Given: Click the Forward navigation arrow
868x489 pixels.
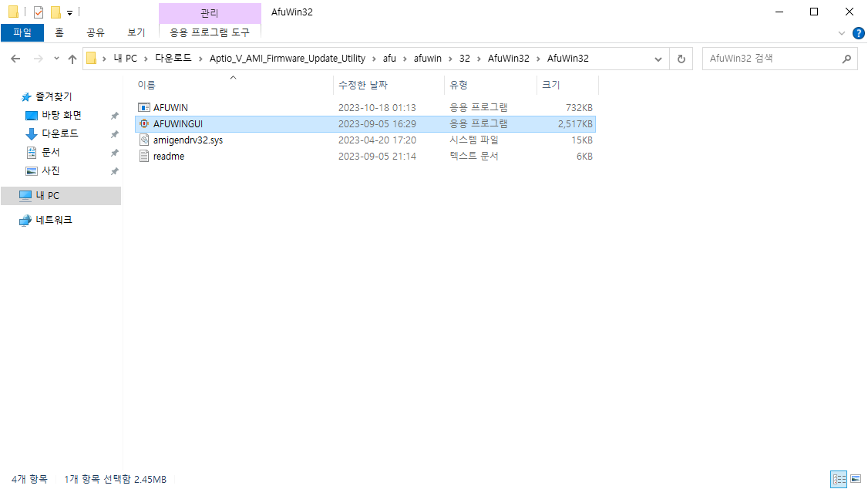Looking at the screenshot, I should pyautogui.click(x=39, y=59).
